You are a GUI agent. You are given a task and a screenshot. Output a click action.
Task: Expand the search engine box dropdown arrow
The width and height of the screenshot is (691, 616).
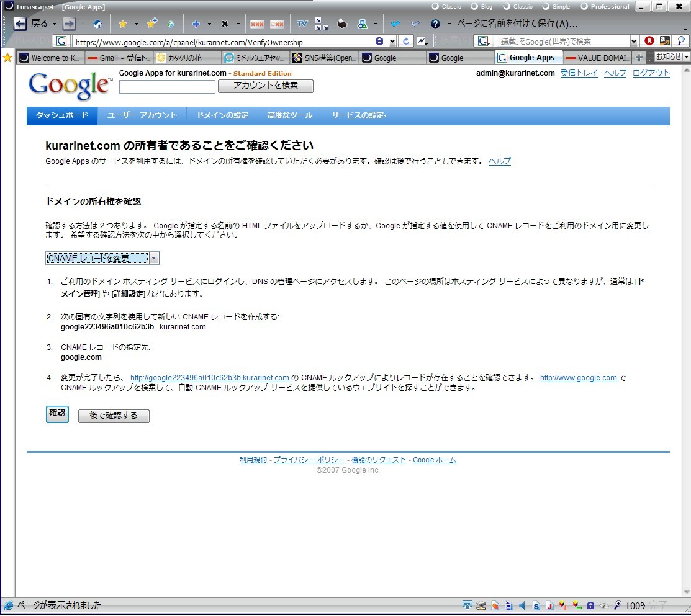[x=634, y=42]
